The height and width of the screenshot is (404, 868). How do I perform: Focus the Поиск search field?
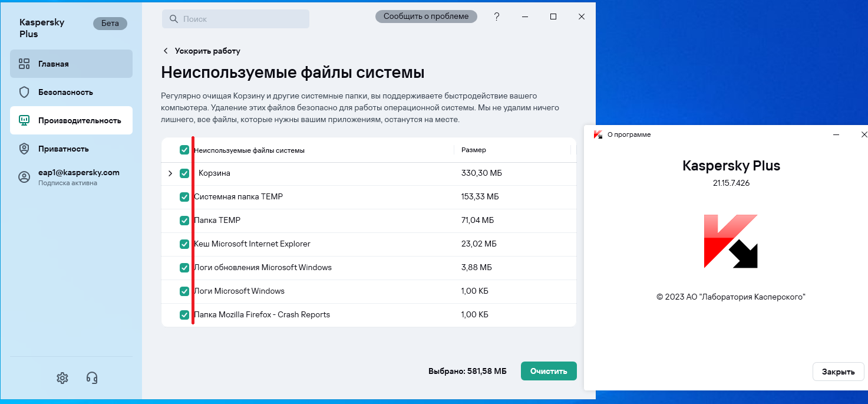[x=236, y=19]
